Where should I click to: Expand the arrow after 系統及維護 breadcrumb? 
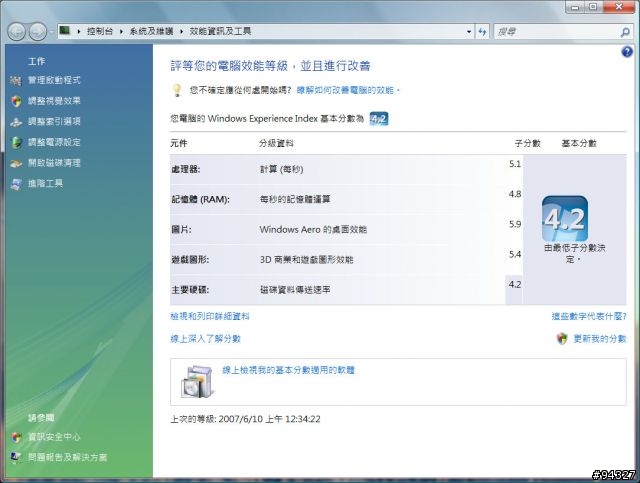tap(181, 31)
